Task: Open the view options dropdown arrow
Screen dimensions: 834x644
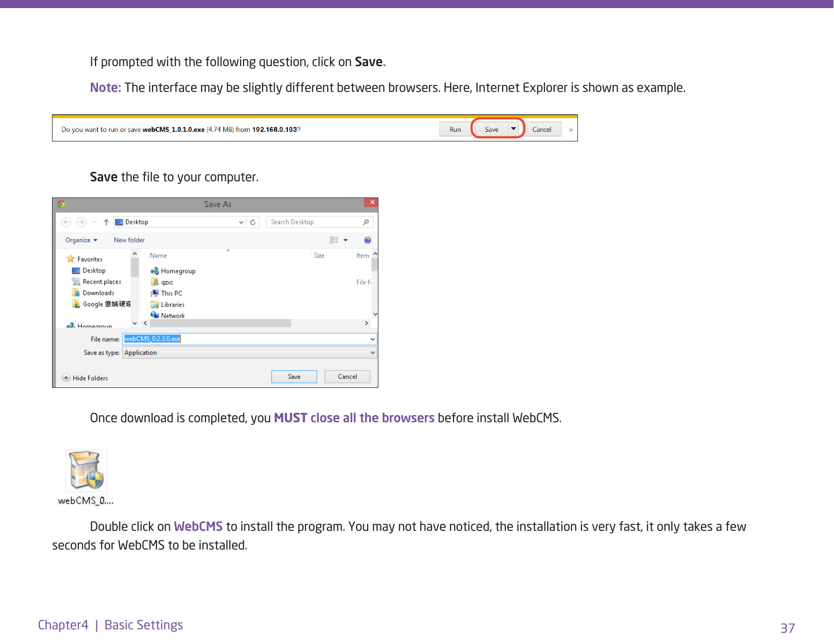Action: [346, 240]
